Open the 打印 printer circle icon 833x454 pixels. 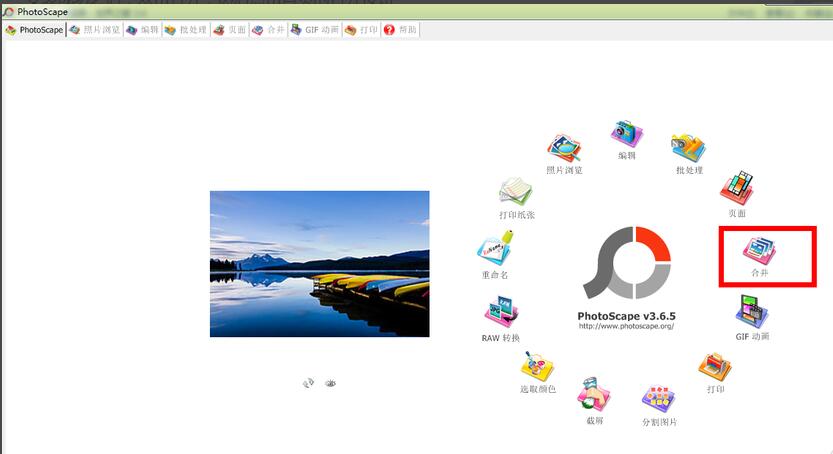[x=715, y=367]
